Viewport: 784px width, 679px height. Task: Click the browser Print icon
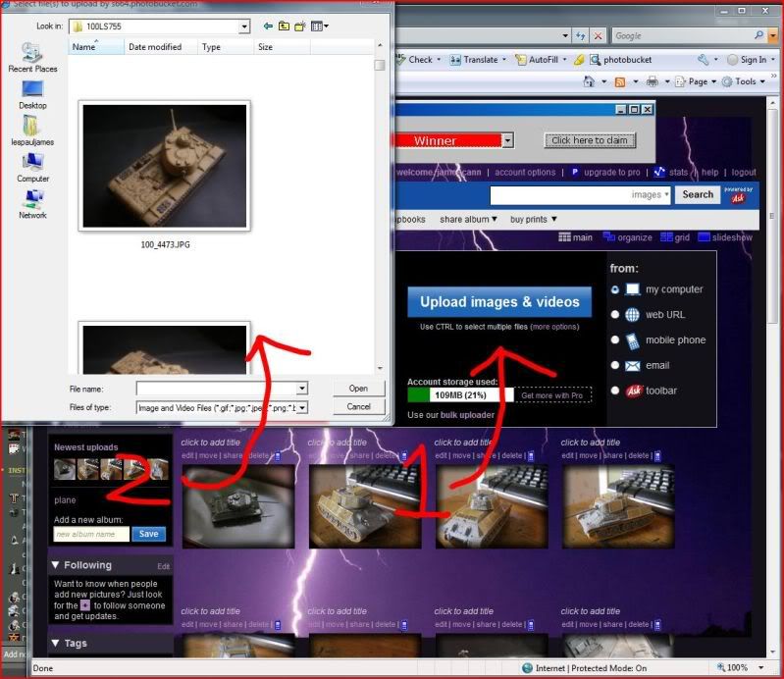tap(652, 81)
